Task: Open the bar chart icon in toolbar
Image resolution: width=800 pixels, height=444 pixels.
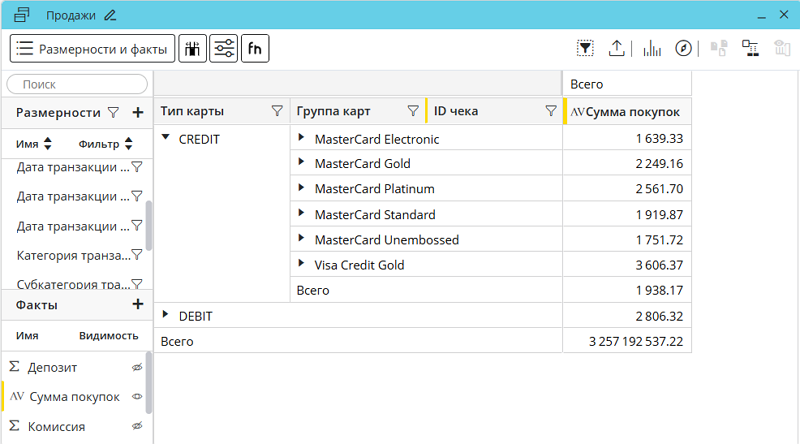Action: click(652, 48)
